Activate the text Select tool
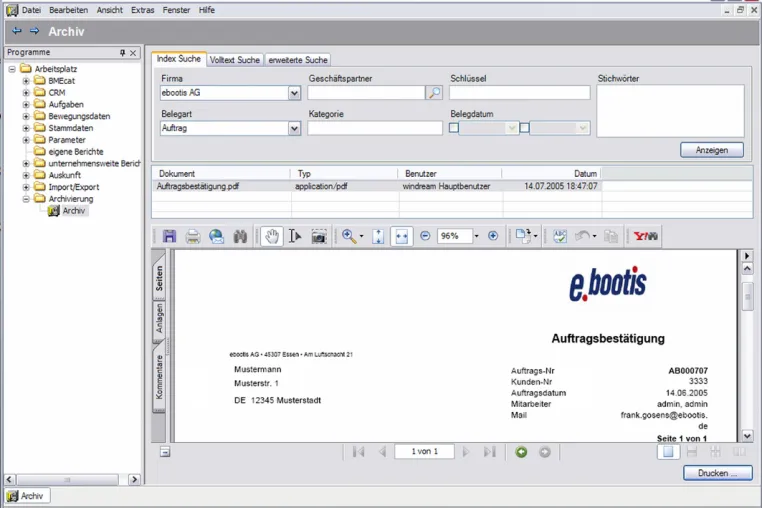 [x=294, y=236]
